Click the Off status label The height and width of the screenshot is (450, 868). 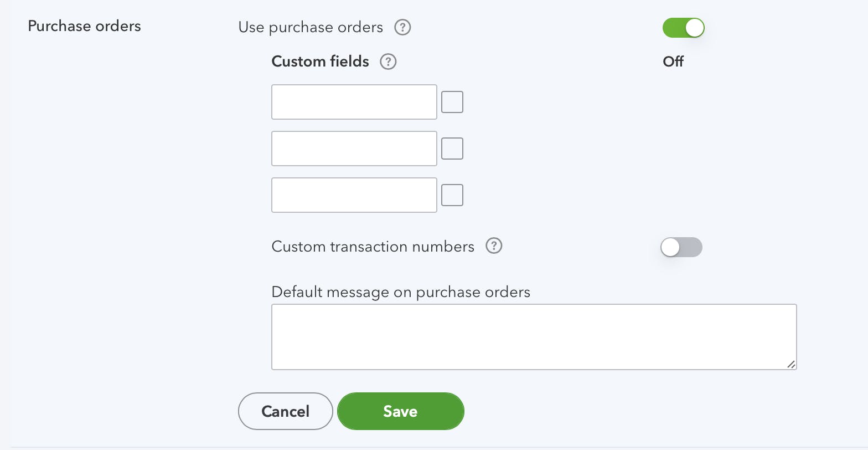tap(673, 62)
